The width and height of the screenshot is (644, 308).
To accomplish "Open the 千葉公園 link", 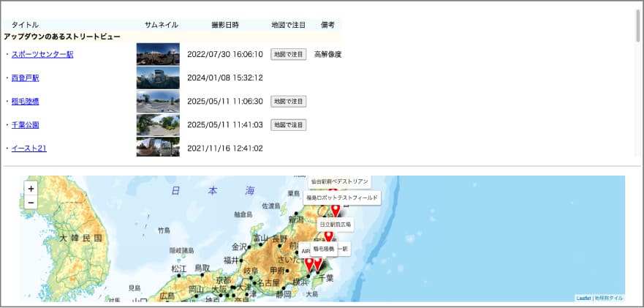I will point(26,125).
